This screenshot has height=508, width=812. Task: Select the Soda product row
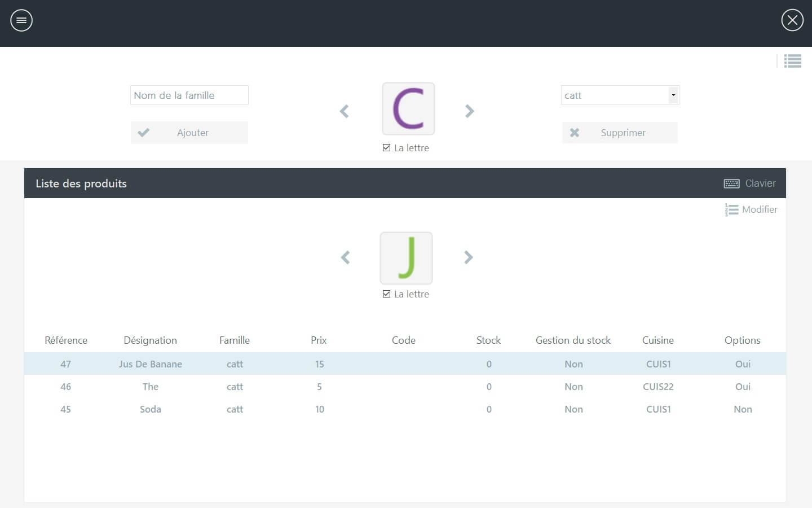coord(151,409)
